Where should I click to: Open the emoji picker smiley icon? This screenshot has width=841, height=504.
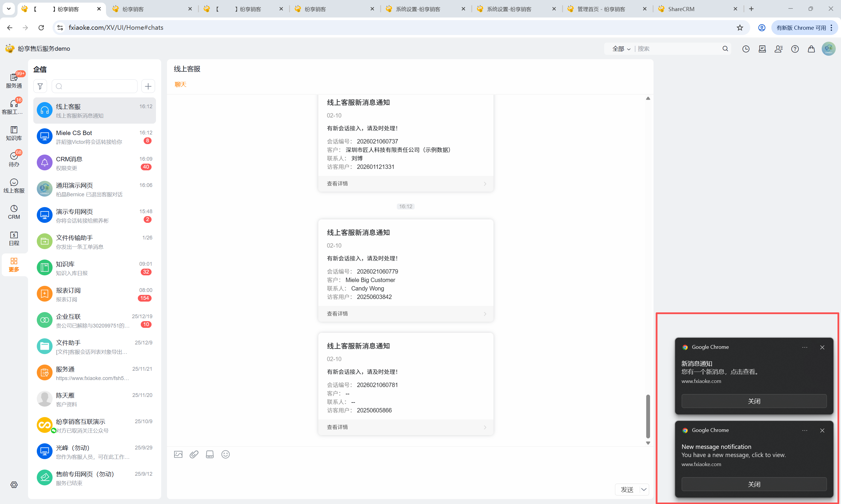click(225, 454)
